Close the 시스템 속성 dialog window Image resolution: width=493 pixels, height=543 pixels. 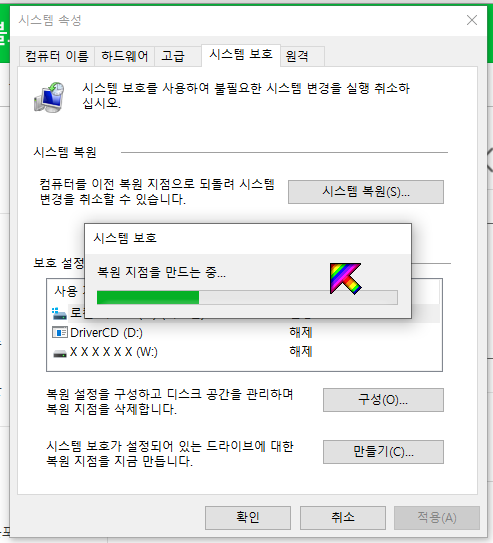(x=472, y=20)
